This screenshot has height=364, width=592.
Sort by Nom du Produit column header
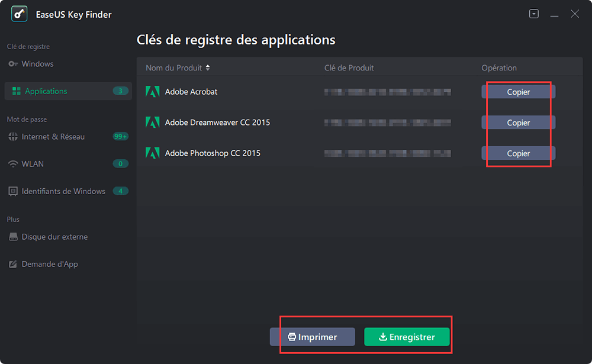[173, 68]
